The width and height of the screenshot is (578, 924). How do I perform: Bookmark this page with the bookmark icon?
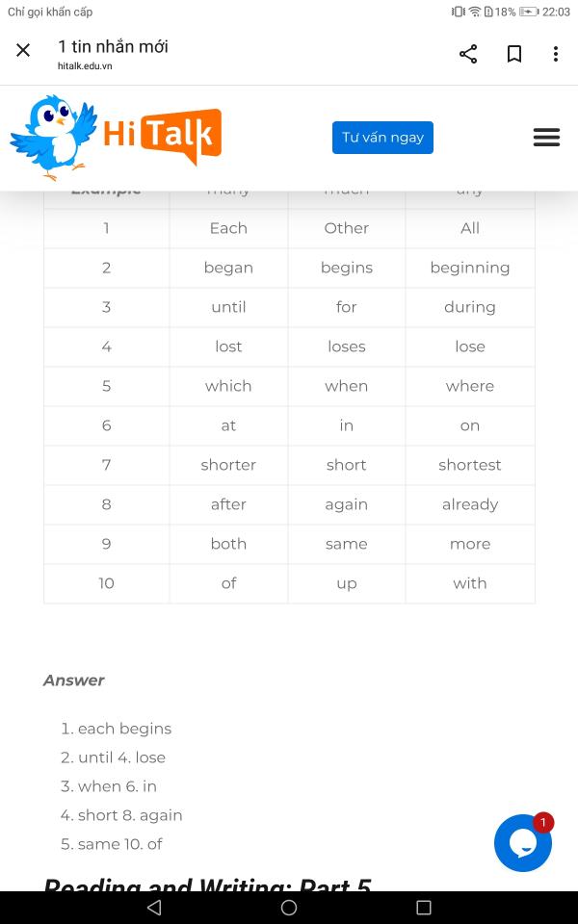coord(514,54)
